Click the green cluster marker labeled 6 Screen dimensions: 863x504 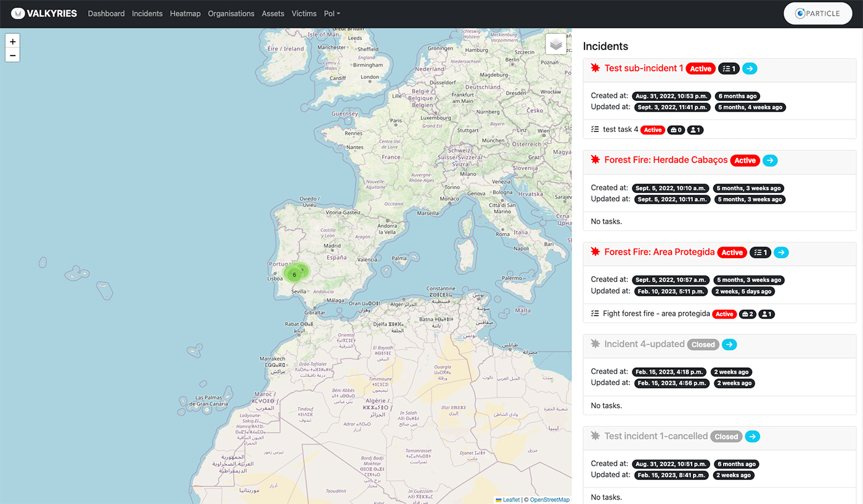click(295, 274)
